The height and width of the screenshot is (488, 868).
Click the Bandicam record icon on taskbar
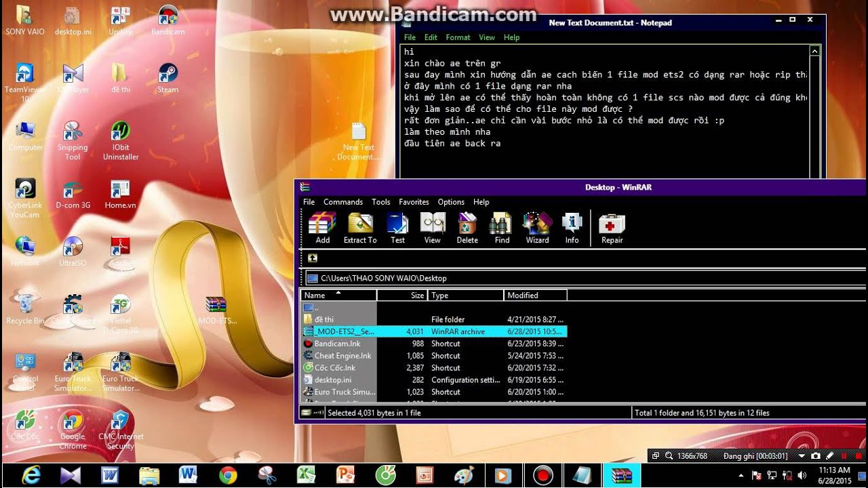pos(542,475)
